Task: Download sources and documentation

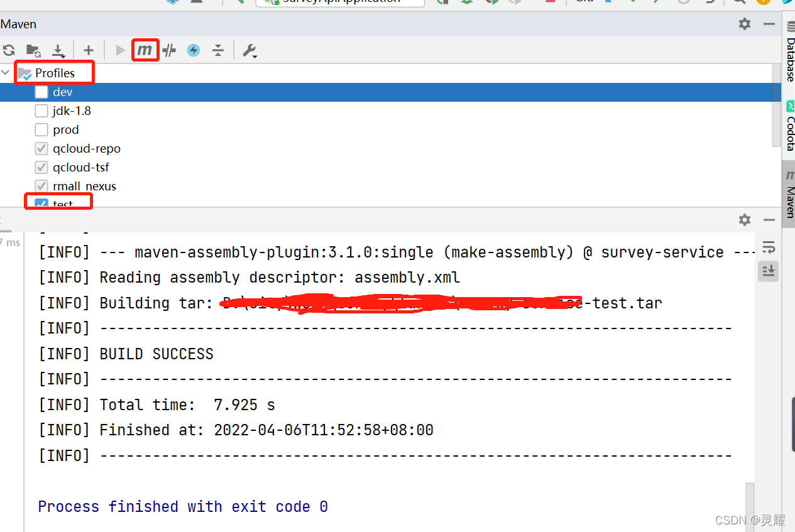Action: click(x=58, y=50)
